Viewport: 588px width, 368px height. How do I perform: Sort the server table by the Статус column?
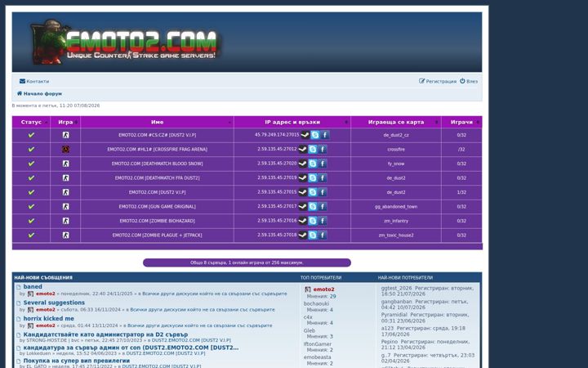(31, 122)
